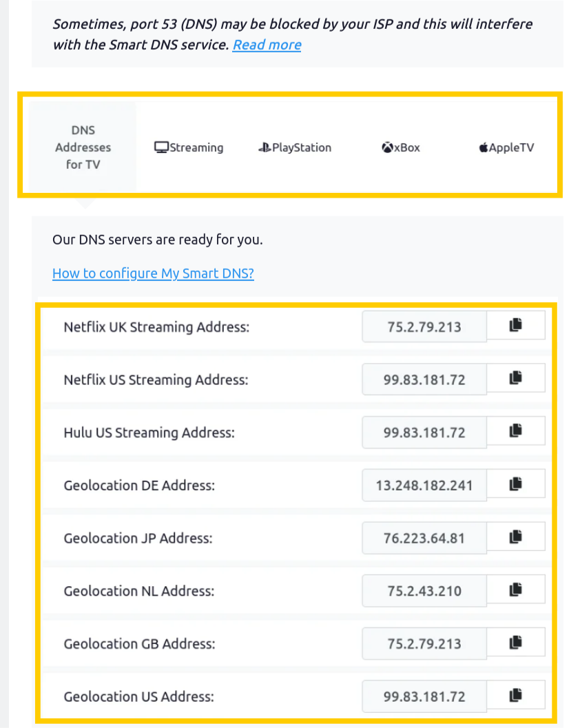Click the Netflix US Streaming Address label
This screenshot has width=580, height=728.
[156, 380]
